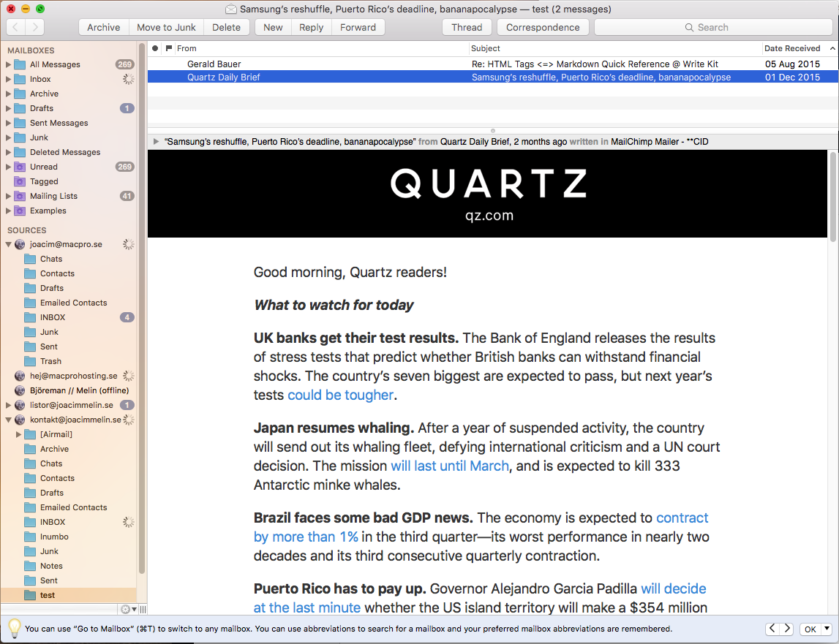The width and height of the screenshot is (839, 644).
Task: Click the sidebar scrollbar
Action: pos(142,308)
